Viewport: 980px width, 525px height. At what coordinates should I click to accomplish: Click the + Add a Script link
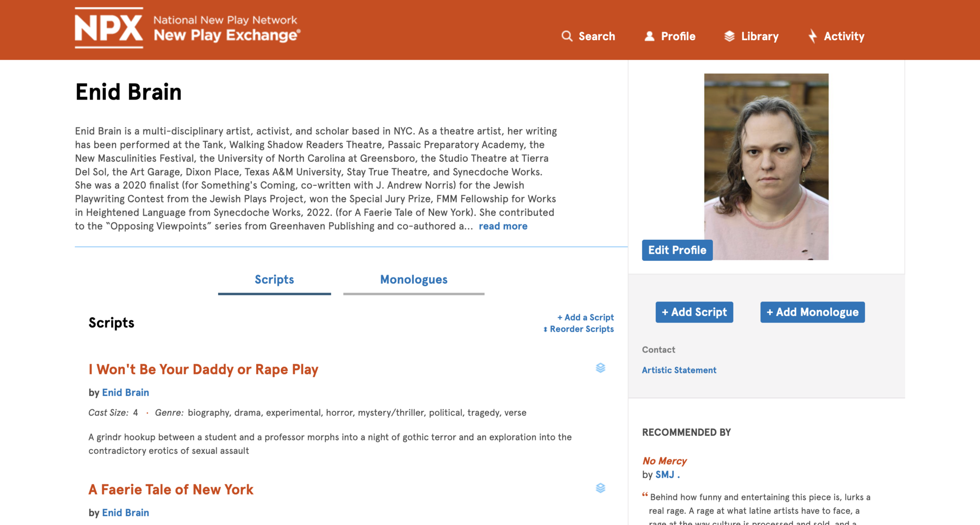click(x=585, y=317)
